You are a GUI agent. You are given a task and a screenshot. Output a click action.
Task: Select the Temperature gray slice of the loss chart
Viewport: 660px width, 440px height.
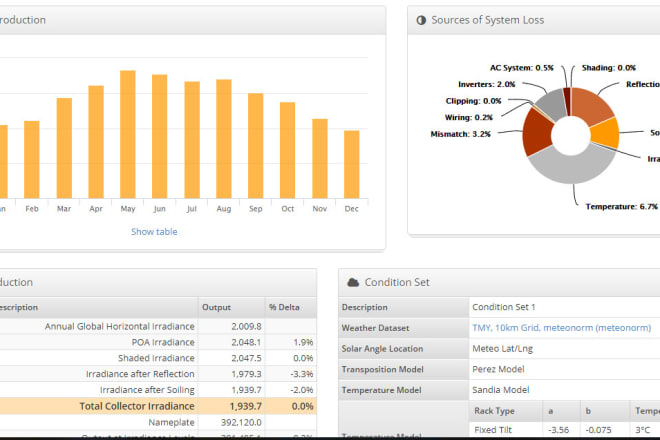click(572, 168)
